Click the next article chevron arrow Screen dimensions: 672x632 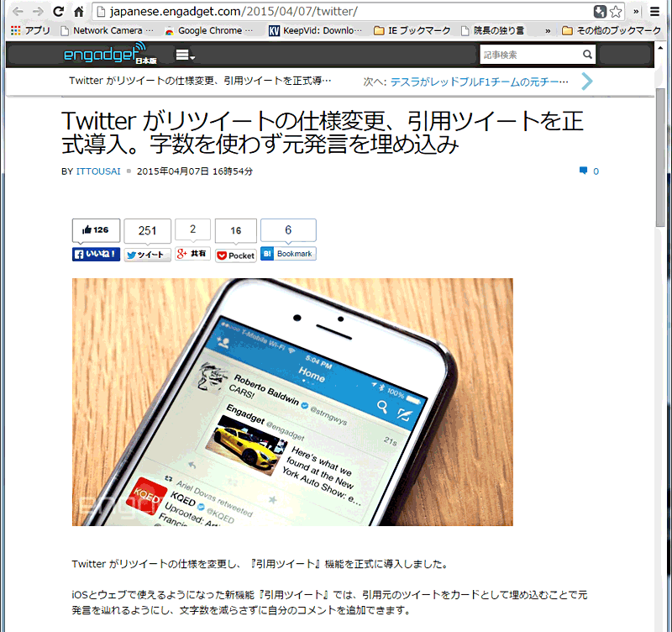coord(587,81)
